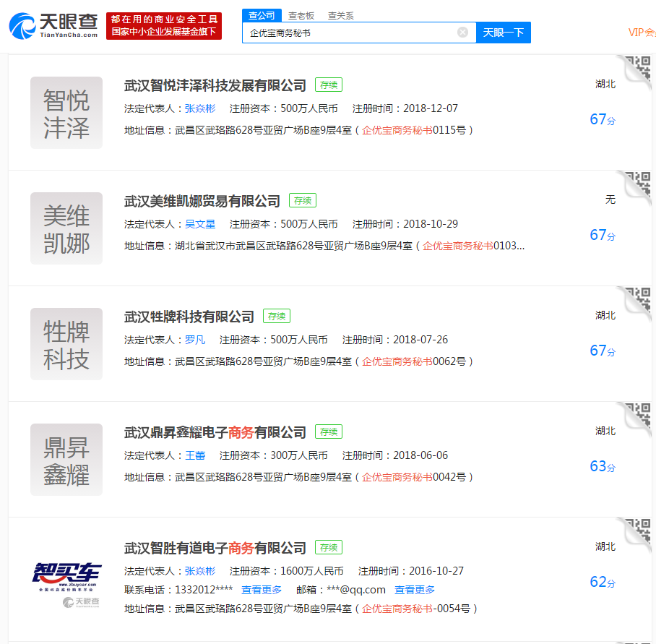The width and height of the screenshot is (656, 644).
Task: Open legal representative 王蕾 profile
Action: pos(195,455)
